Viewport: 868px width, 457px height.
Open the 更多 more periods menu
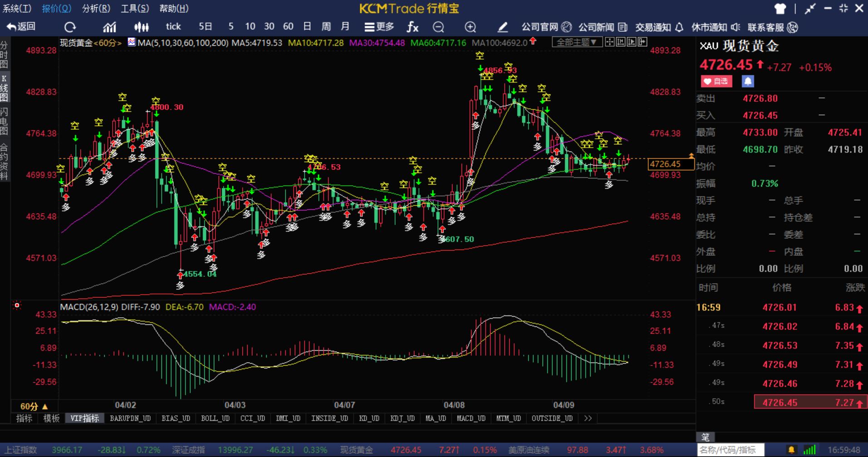coord(379,27)
